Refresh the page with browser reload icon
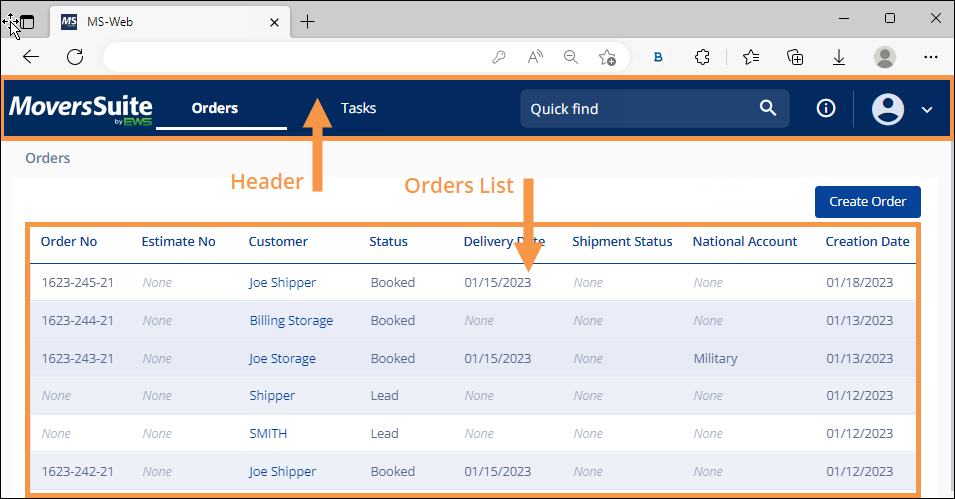This screenshot has width=955, height=499. click(74, 57)
